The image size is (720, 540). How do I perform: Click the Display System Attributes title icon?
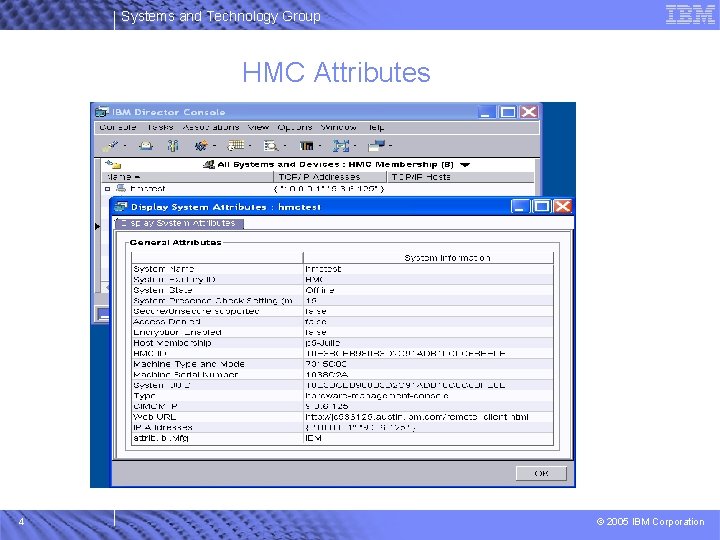point(120,207)
